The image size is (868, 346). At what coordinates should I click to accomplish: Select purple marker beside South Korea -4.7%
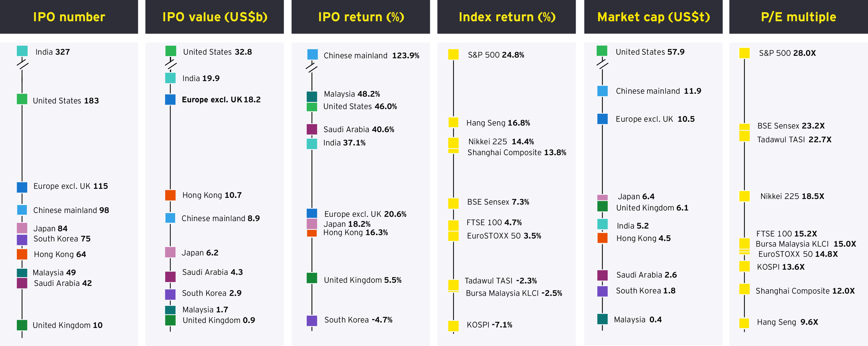tap(312, 321)
